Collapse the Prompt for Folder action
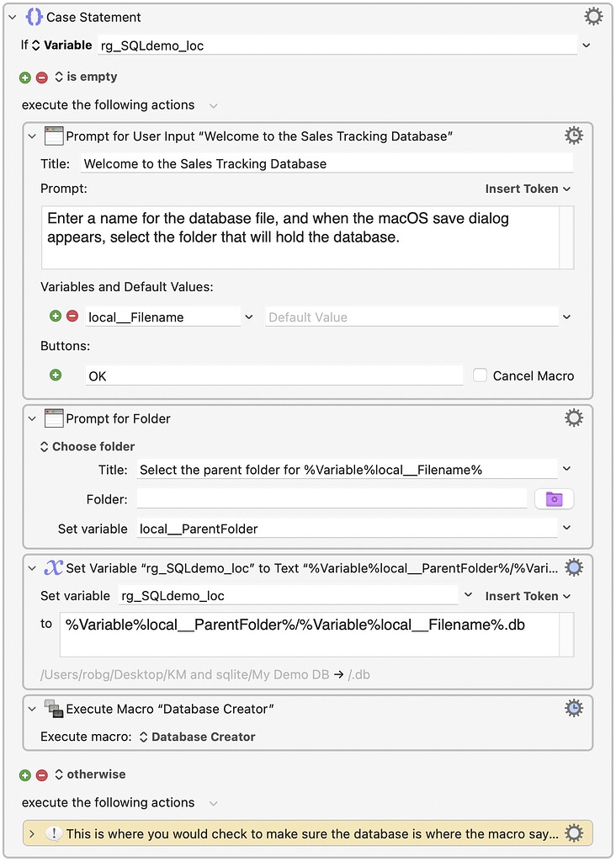Image resolution: width=616 pixels, height=862 pixels. (x=32, y=419)
